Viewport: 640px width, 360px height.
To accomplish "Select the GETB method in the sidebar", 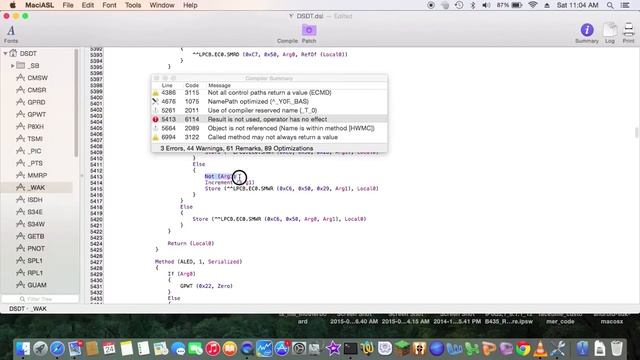I will click(36, 236).
